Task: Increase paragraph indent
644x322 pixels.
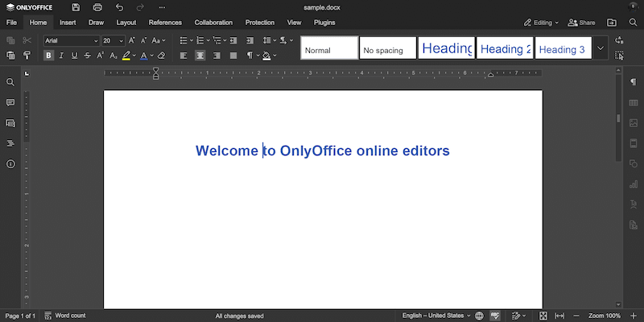Action: 250,40
